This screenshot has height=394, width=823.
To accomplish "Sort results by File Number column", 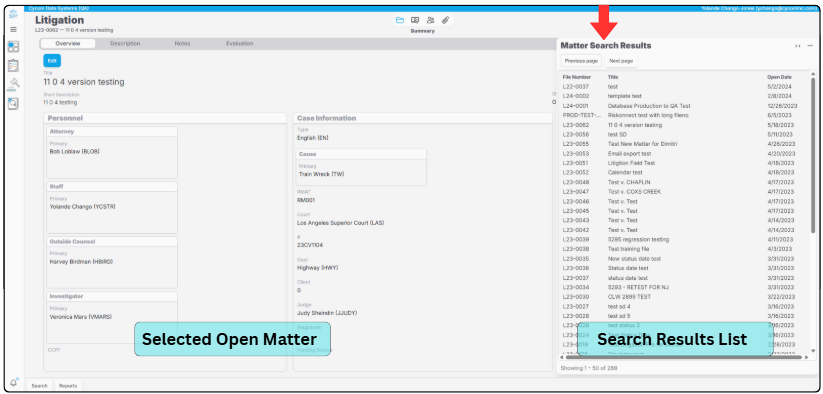I will click(576, 77).
